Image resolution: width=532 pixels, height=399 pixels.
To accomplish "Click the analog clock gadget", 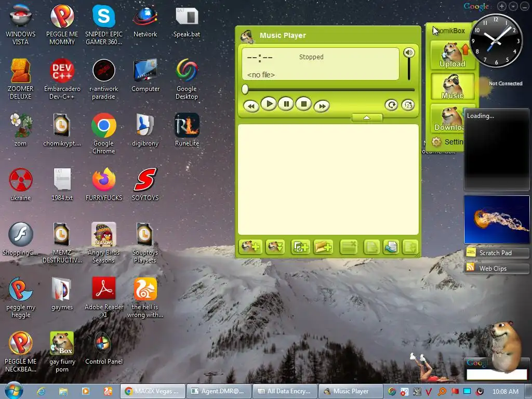I will [496, 41].
